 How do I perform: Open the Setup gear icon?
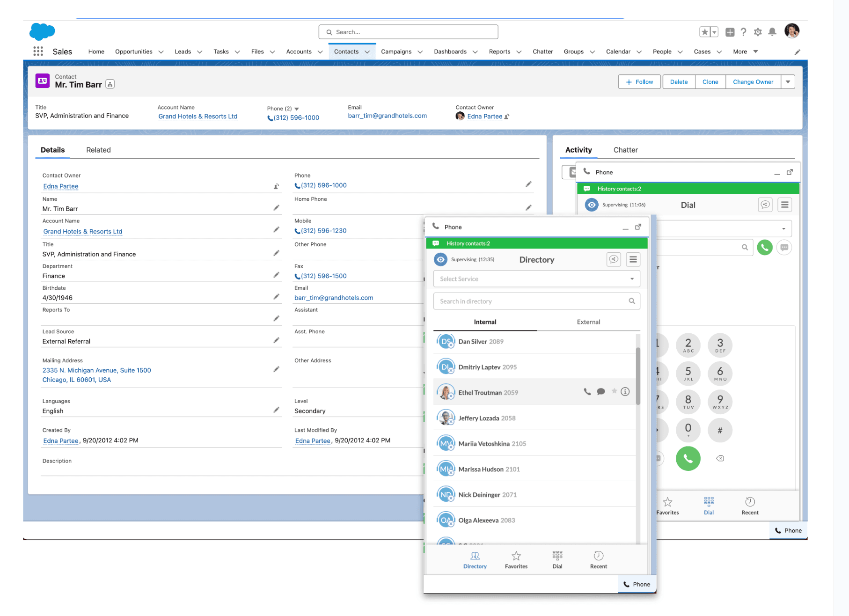click(x=758, y=32)
